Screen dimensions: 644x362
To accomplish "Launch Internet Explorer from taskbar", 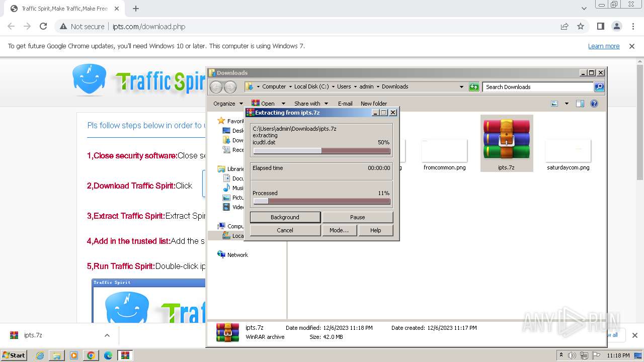I will click(40, 355).
